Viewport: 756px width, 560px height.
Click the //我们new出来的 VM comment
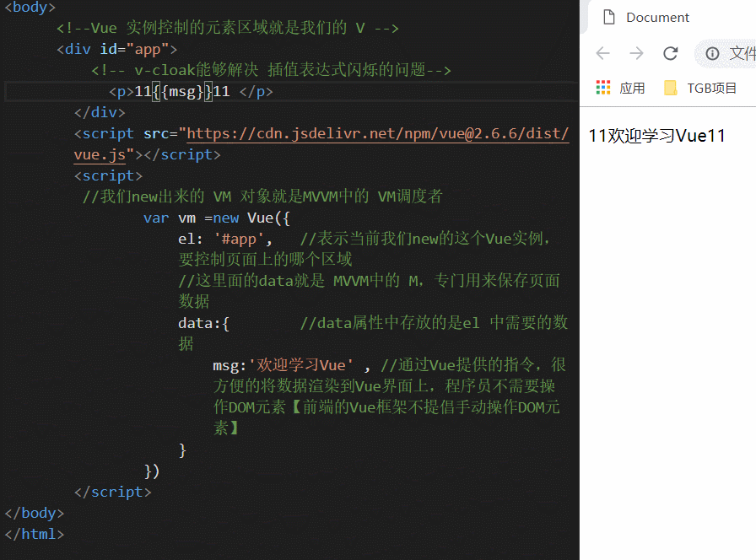(262, 197)
